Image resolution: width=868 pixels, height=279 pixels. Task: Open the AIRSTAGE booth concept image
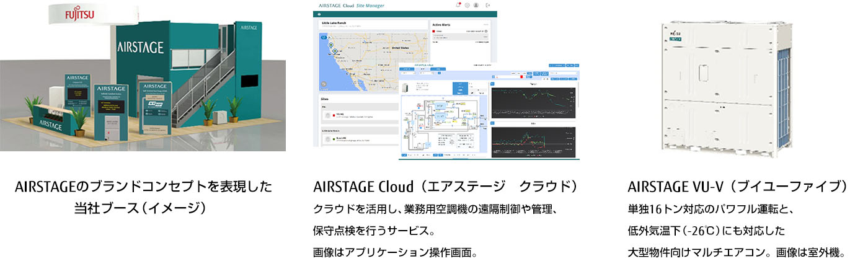point(143,76)
